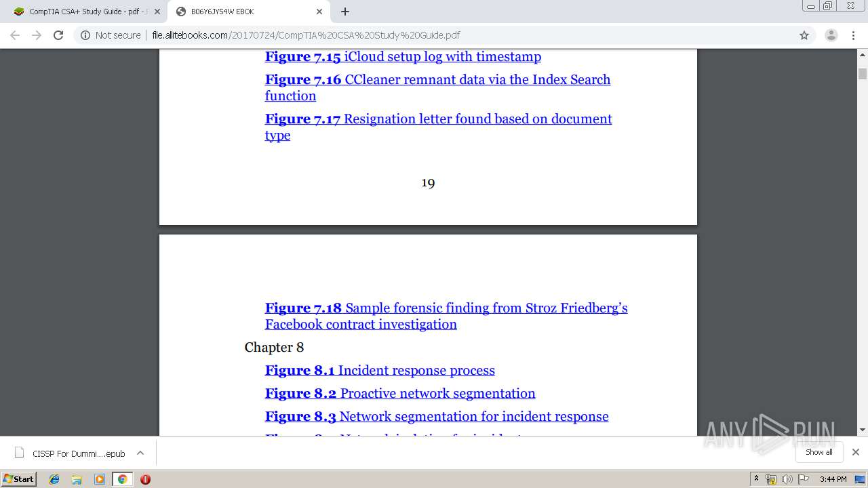Screen dimensions: 868x488
Task: Open the Windows Start menu
Action: pyautogui.click(x=19, y=479)
